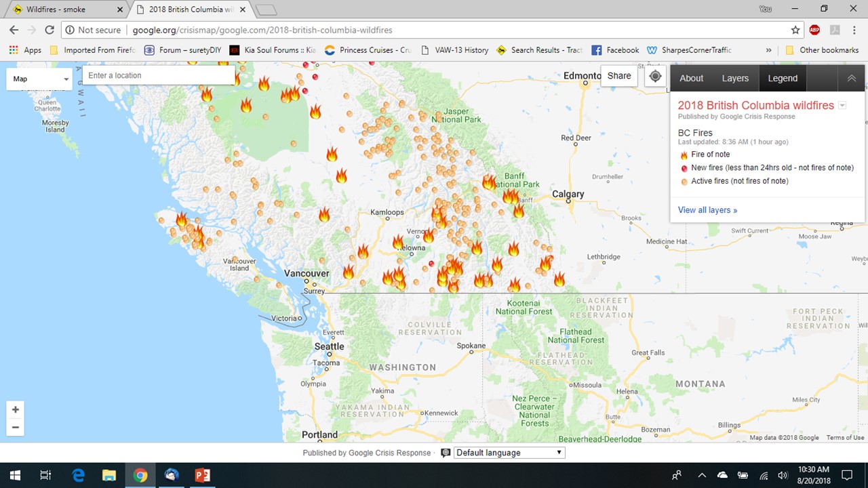This screenshot has height=488, width=868.
Task: Open the Default language dropdown
Action: [509, 453]
